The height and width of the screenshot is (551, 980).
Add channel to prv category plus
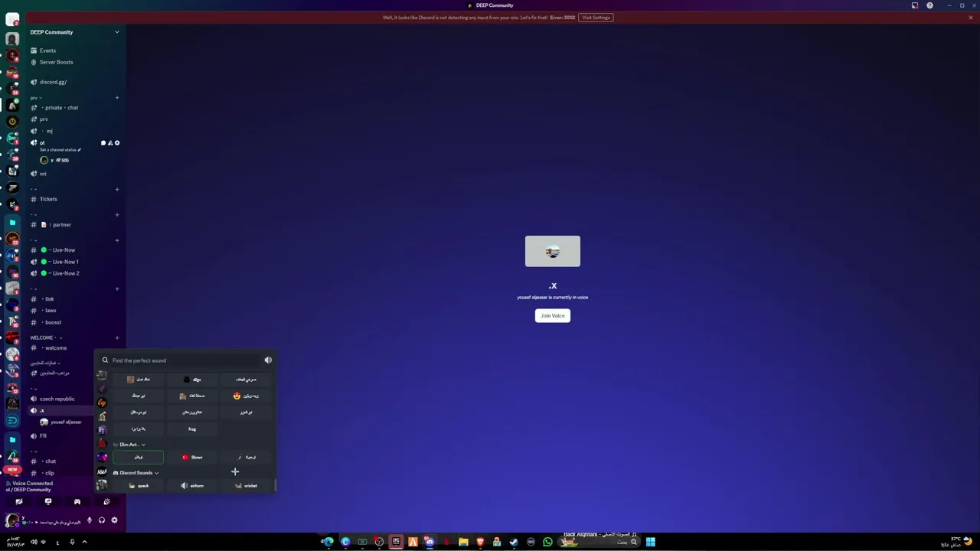[x=117, y=98]
